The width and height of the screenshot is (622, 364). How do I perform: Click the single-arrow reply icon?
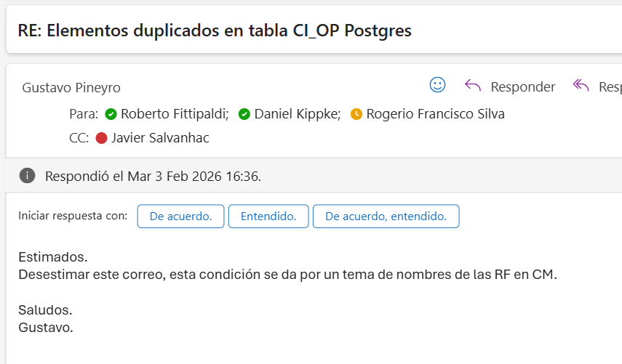pyautogui.click(x=473, y=86)
